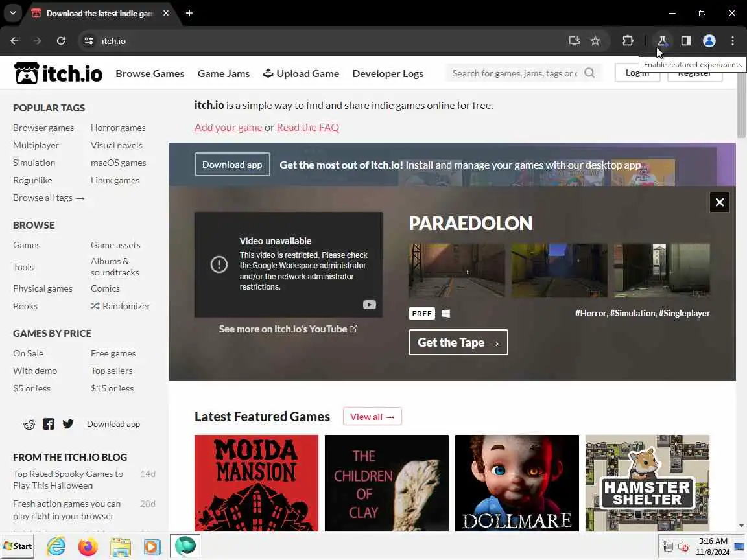Click Download app button in banner
This screenshot has height=560, width=747.
click(x=232, y=165)
